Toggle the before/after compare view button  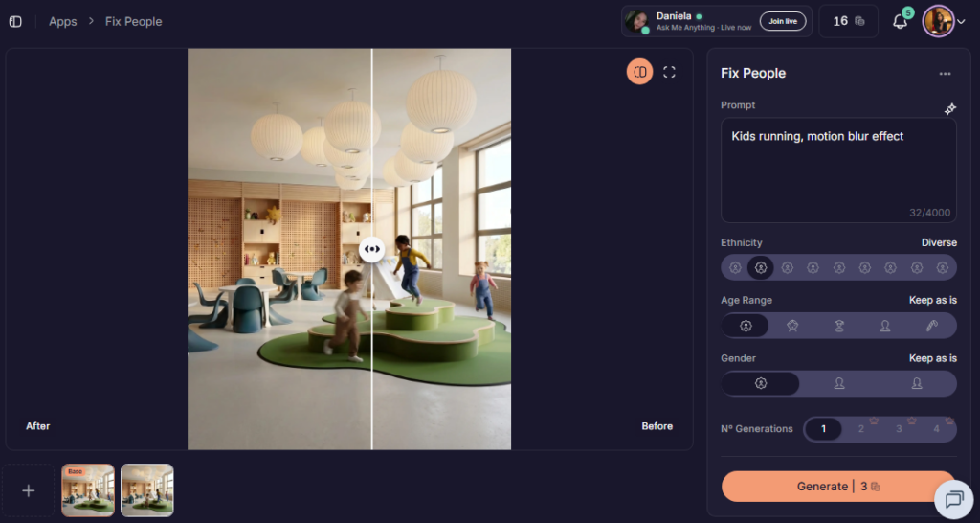coord(639,72)
